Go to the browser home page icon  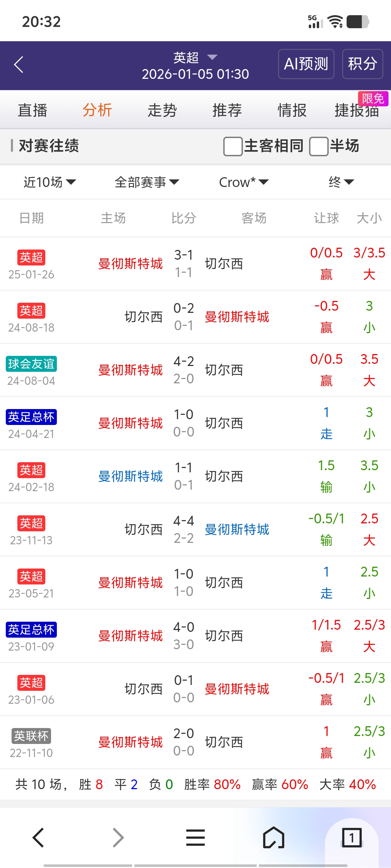[x=273, y=838]
